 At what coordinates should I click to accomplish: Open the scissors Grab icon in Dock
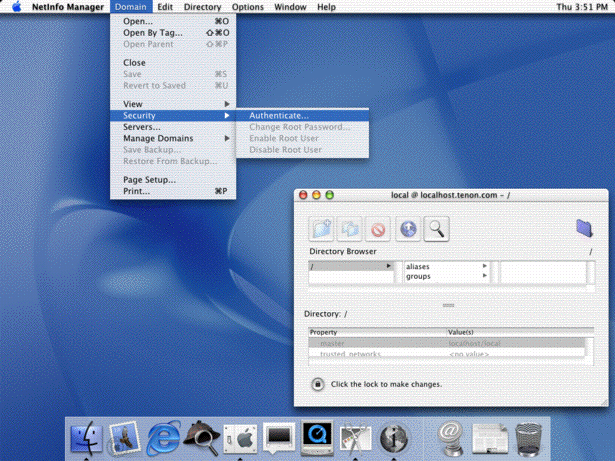click(x=355, y=439)
